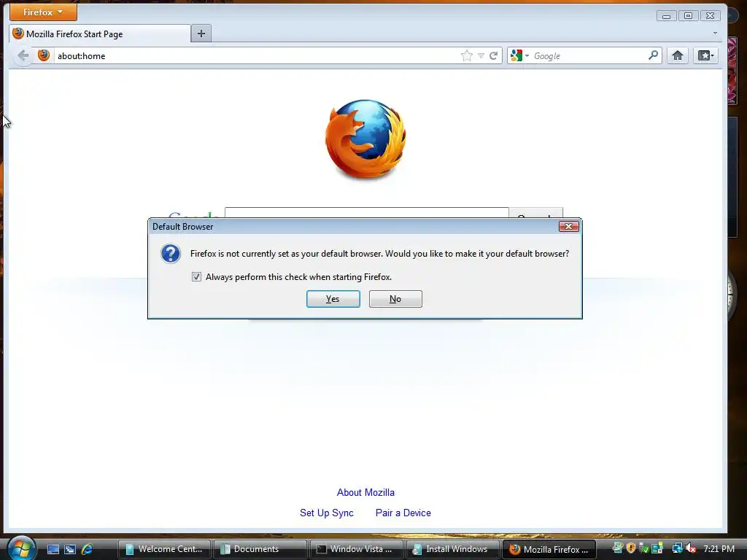Click the network connection tray icon
Image resolution: width=747 pixels, height=560 pixels.
pyautogui.click(x=677, y=548)
